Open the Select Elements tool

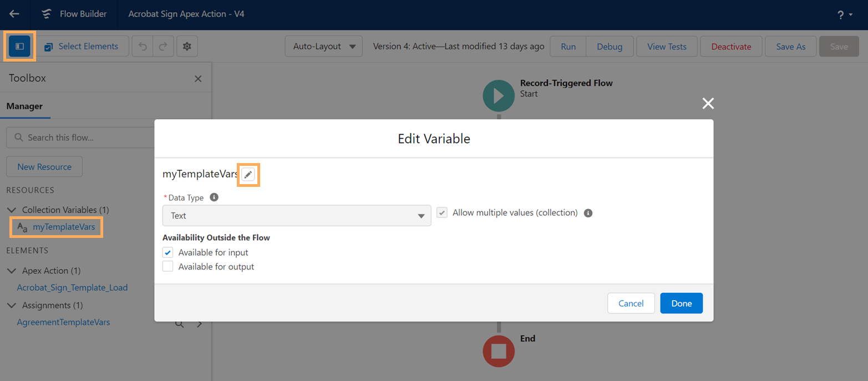pyautogui.click(x=82, y=46)
